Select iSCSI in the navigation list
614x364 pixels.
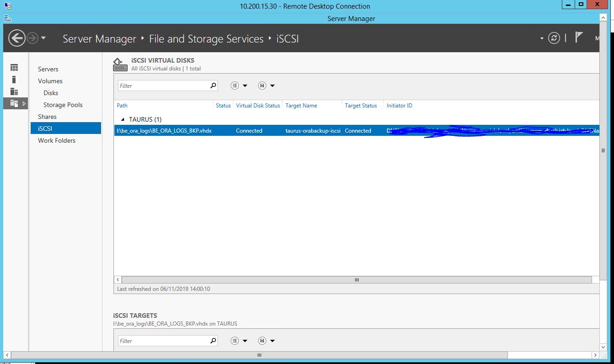[66, 128]
